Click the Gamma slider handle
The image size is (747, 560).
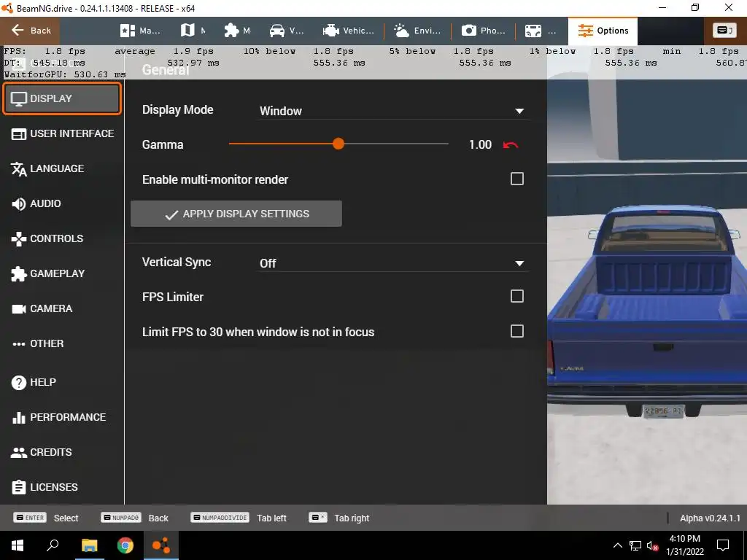click(x=338, y=144)
